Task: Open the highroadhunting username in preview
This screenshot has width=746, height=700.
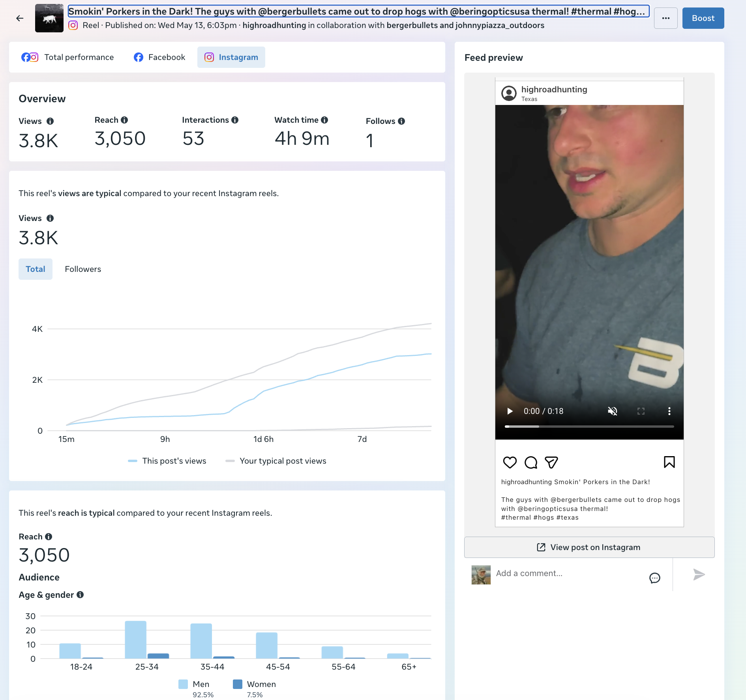Action: tap(554, 89)
